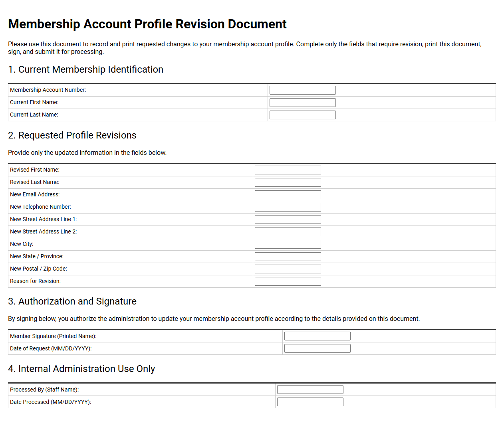The width and height of the screenshot is (504, 447).
Task: Focus the New Email Address field
Action: point(288,195)
